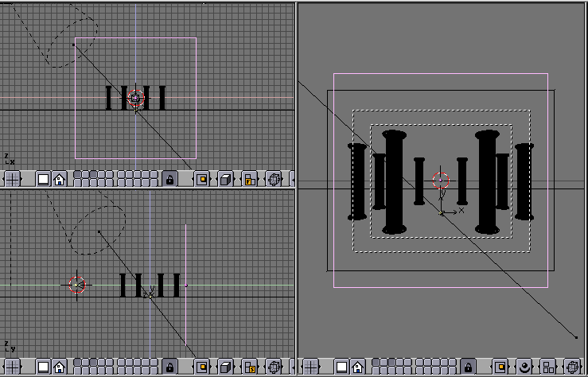Open the cube view mode menu in front view
The height and width of the screenshot is (377, 588).
[x=225, y=179]
